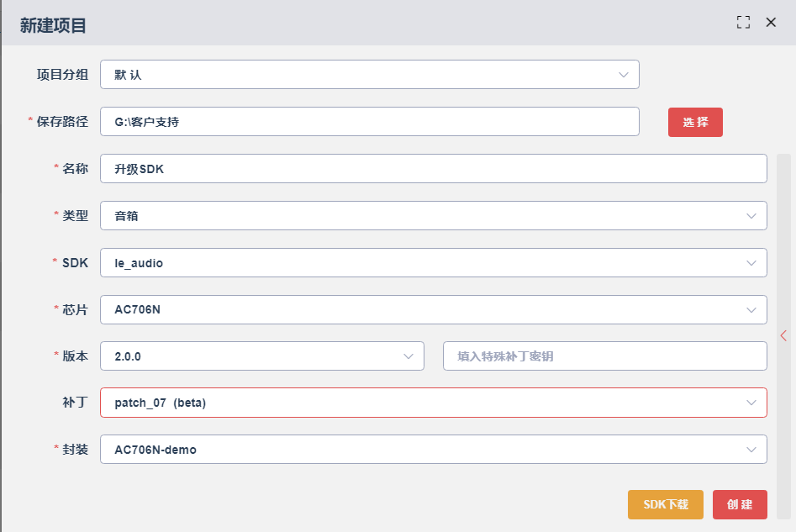Open the 版本 dropdown showing 2.0.0
The image size is (796, 532).
[x=262, y=356]
